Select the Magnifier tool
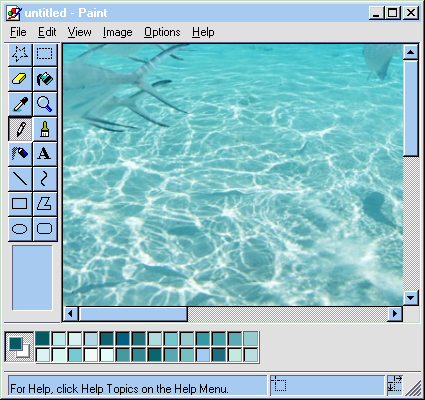Screen dimensions: 425x400 point(45,104)
